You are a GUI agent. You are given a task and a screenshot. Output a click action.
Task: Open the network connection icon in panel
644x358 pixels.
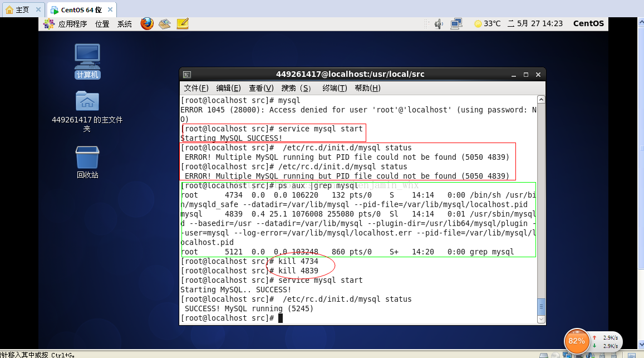(x=456, y=24)
